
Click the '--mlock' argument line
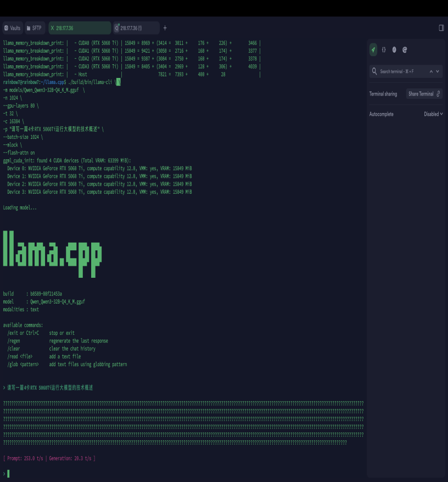pyautogui.click(x=13, y=145)
